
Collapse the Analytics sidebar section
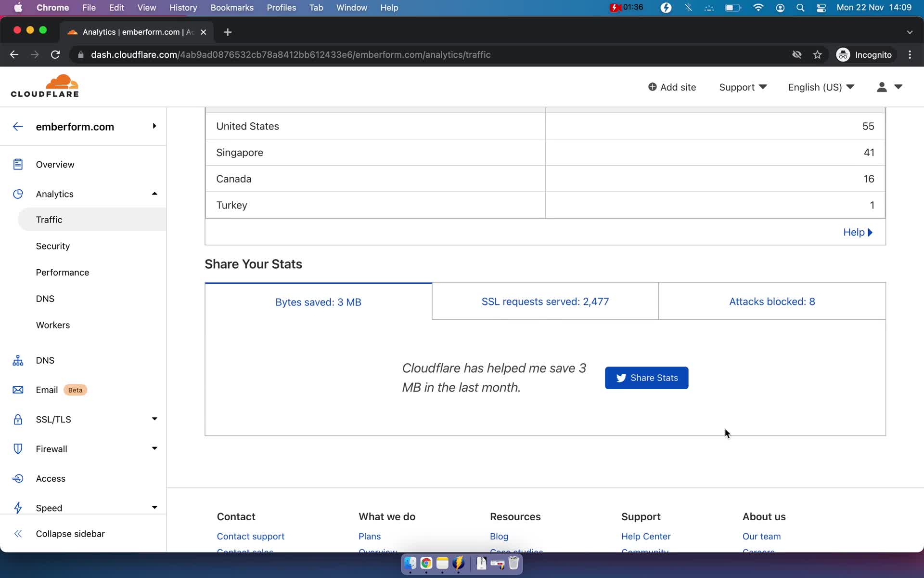click(153, 193)
